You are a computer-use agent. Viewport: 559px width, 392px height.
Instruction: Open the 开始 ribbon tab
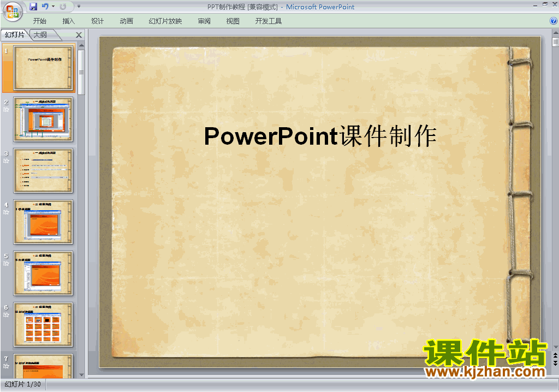39,21
